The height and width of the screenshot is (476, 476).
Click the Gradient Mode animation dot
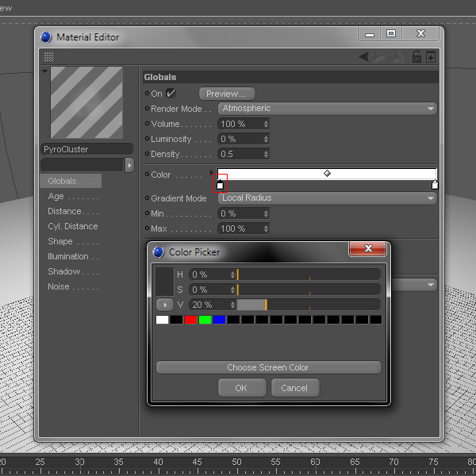[147, 198]
